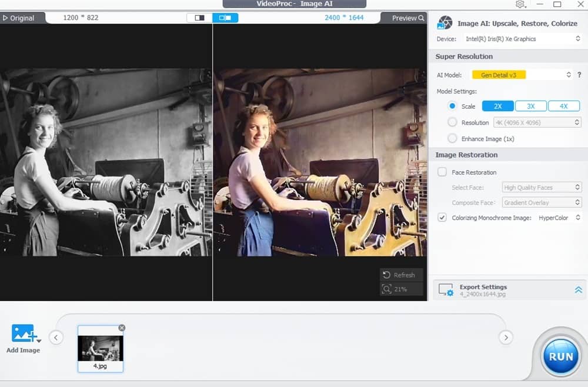Image resolution: width=588 pixels, height=387 pixels.
Task: Click the Add Image icon
Action: click(24, 333)
